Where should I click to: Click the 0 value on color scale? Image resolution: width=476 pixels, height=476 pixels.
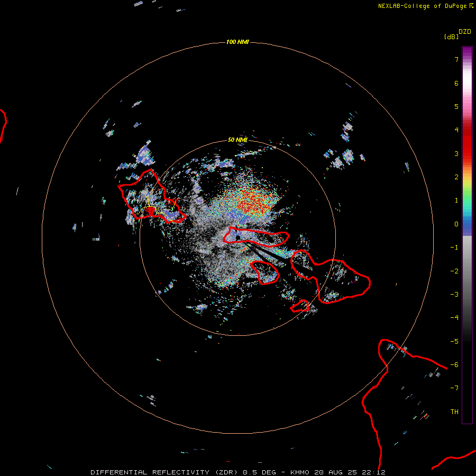point(456,224)
